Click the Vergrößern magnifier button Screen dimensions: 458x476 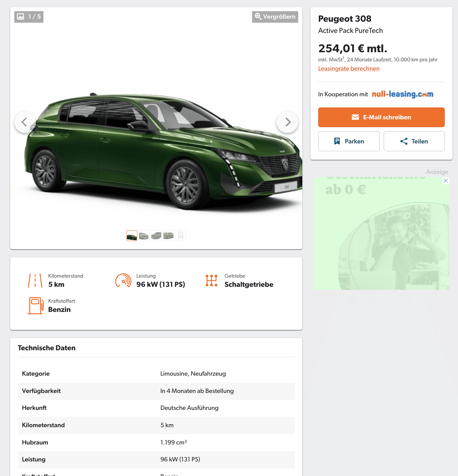coord(275,17)
